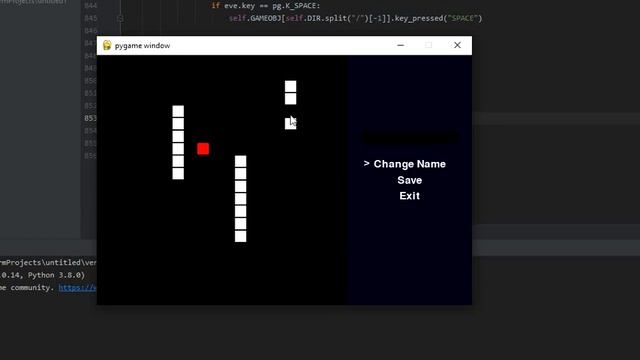Select the Change Name menu option
This screenshot has height=360, width=640.
pyautogui.click(x=409, y=164)
